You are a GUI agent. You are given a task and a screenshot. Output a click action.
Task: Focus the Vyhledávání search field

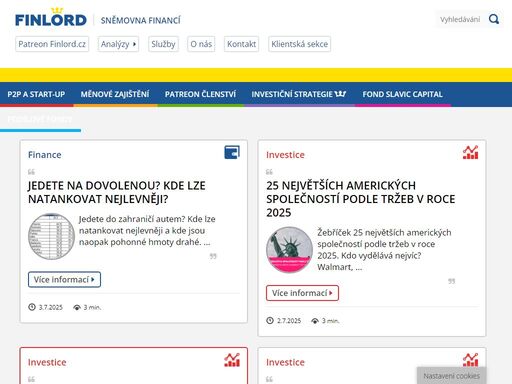coord(460,19)
